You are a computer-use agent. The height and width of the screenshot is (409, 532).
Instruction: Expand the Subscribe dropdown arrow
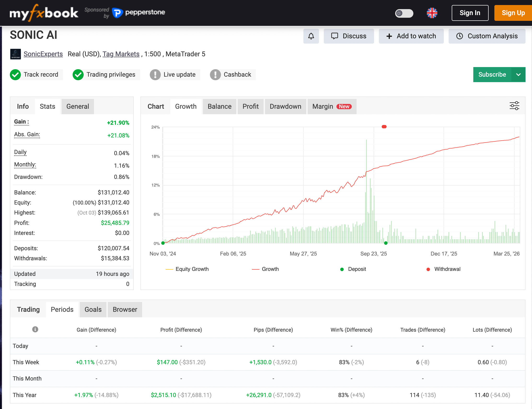click(518, 74)
